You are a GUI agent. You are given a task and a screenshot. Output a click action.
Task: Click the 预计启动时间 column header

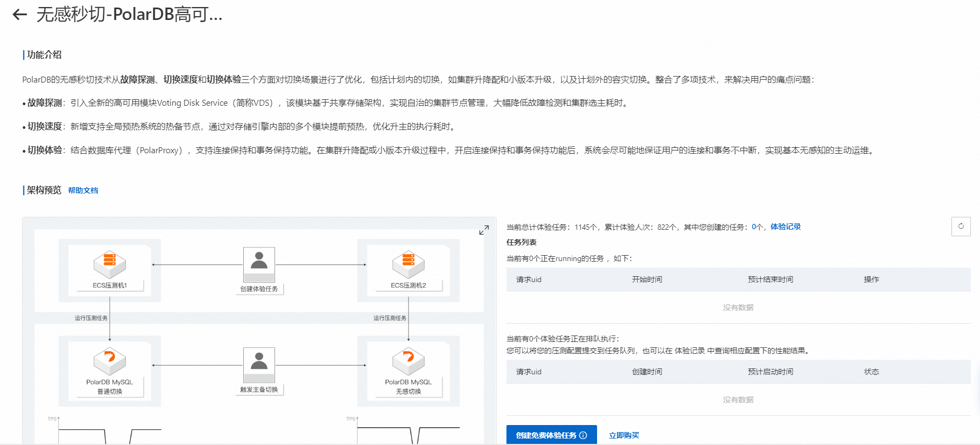770,372
